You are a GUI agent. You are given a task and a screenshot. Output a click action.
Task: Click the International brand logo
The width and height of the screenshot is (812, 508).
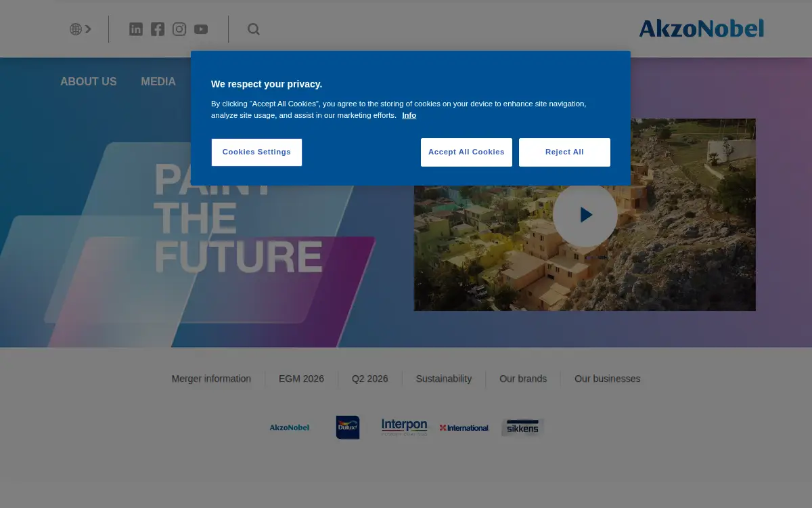click(x=464, y=428)
